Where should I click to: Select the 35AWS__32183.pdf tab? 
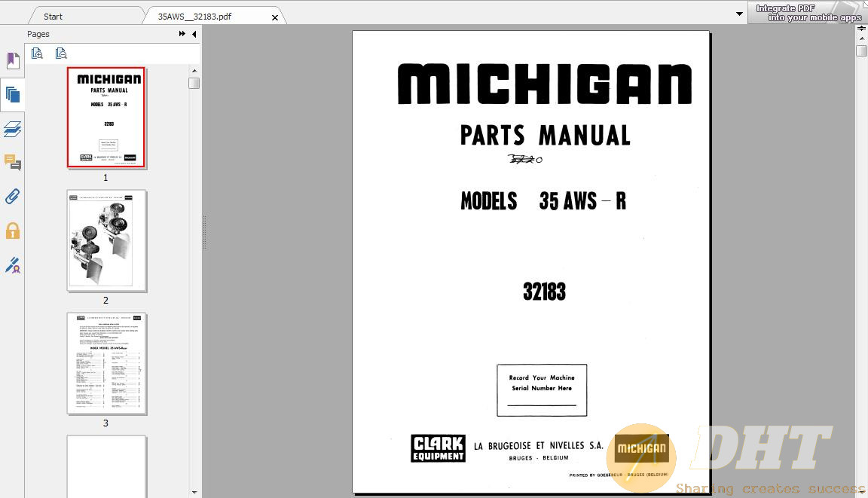point(194,17)
